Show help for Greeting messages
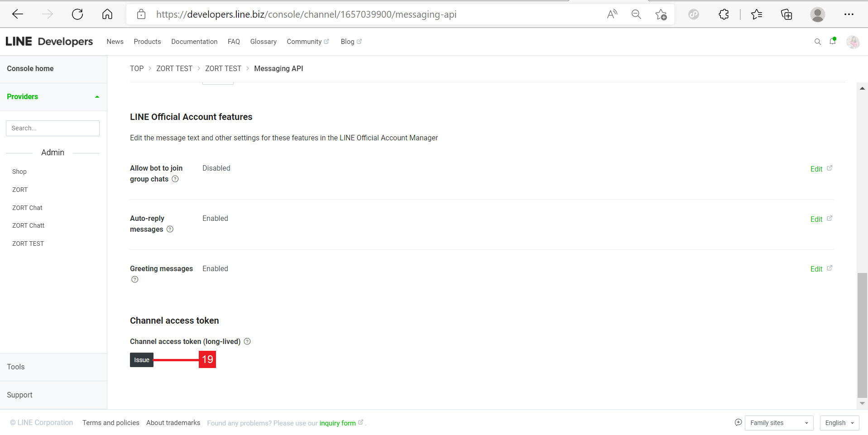This screenshot has height=435, width=868. pos(135,280)
